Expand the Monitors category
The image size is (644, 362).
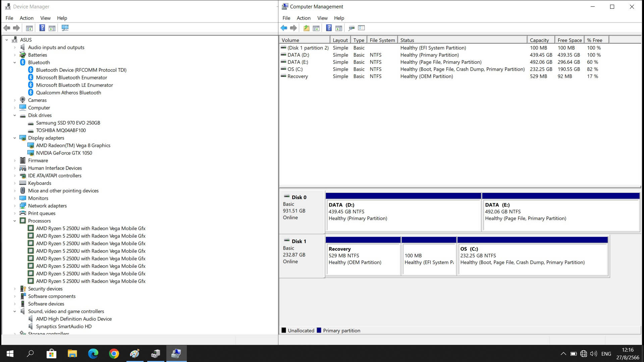[x=15, y=198]
